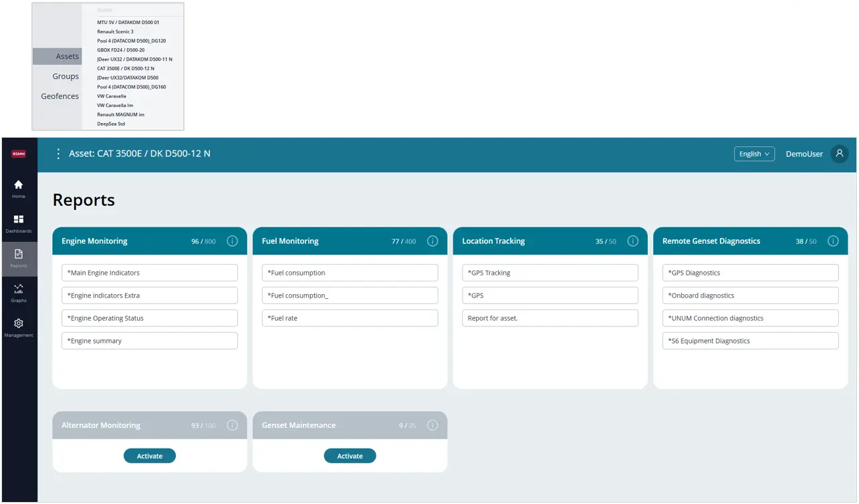Screen dimensions: 859x504
Task: Activate the Genset Maintenance module
Action: click(x=350, y=456)
